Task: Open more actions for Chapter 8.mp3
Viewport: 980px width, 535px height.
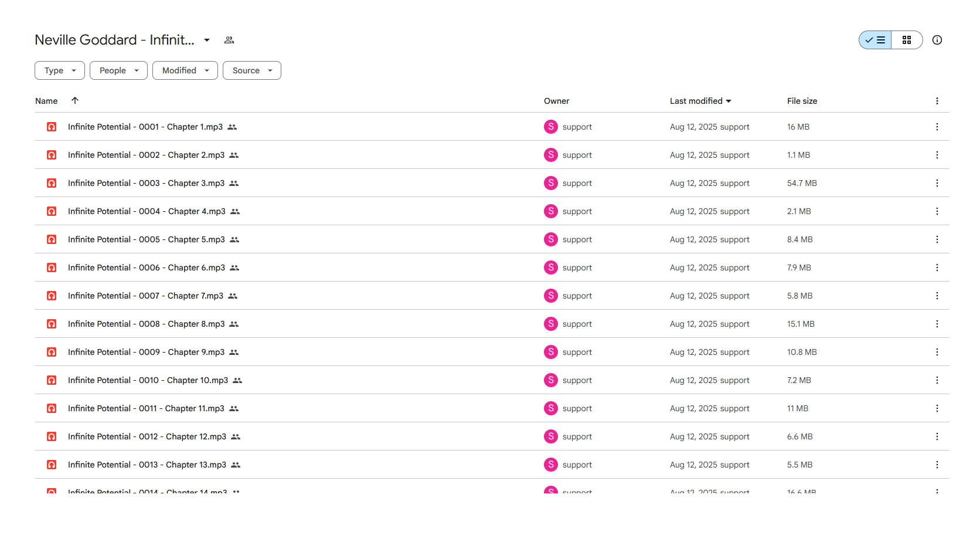Action: [937, 324]
